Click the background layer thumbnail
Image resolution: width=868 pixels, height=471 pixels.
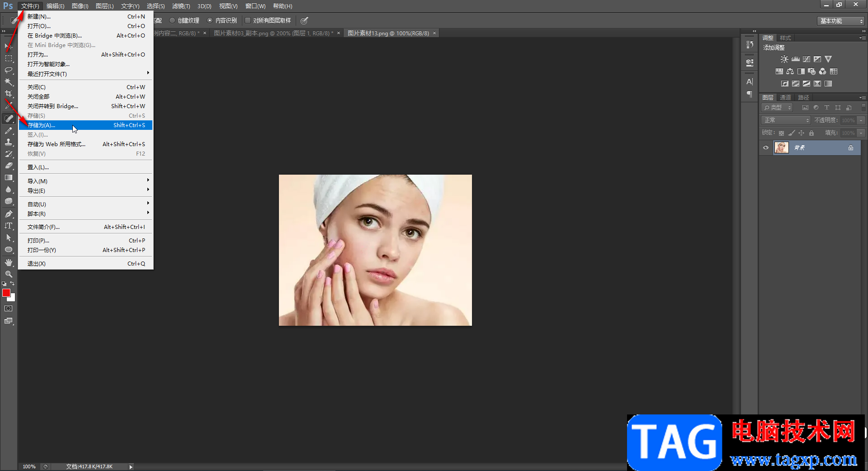[781, 147]
